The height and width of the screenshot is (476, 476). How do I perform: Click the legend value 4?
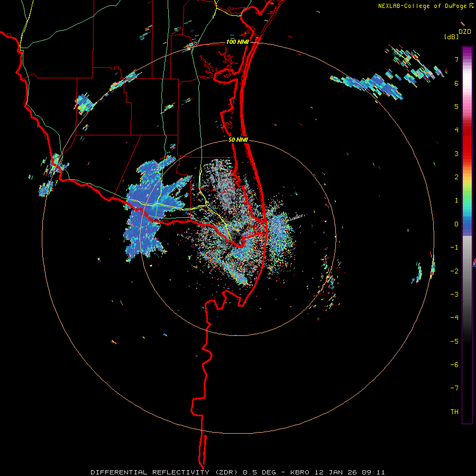(x=456, y=130)
